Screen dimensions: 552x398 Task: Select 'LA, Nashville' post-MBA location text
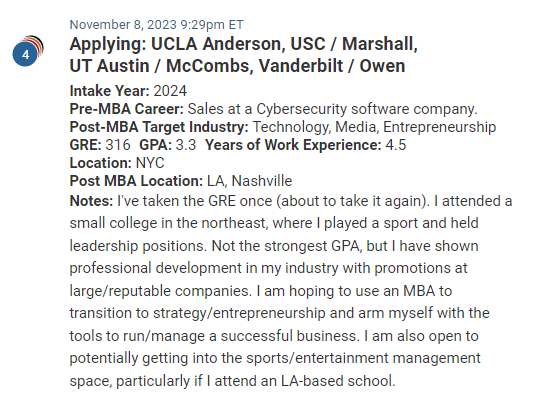tap(250, 181)
